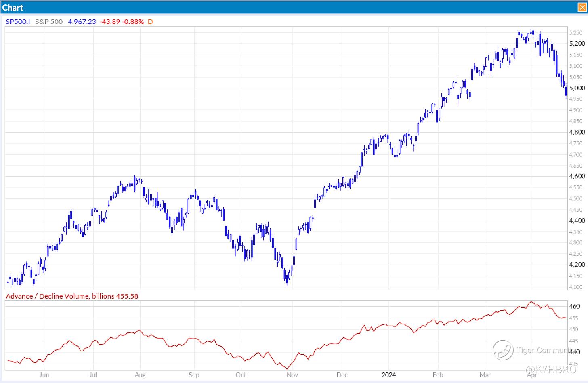Select the 4,750 price level
Image resolution: width=588 pixels, height=383 pixels.
coord(576,143)
